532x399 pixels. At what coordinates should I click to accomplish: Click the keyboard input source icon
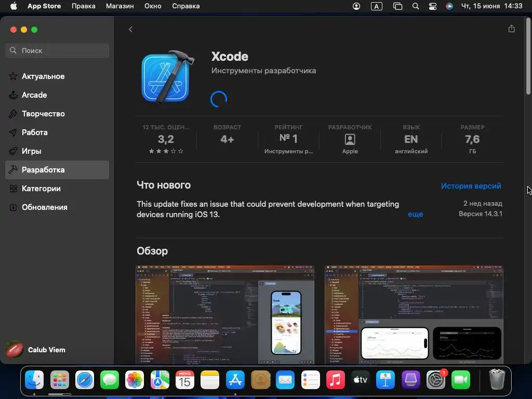point(377,6)
